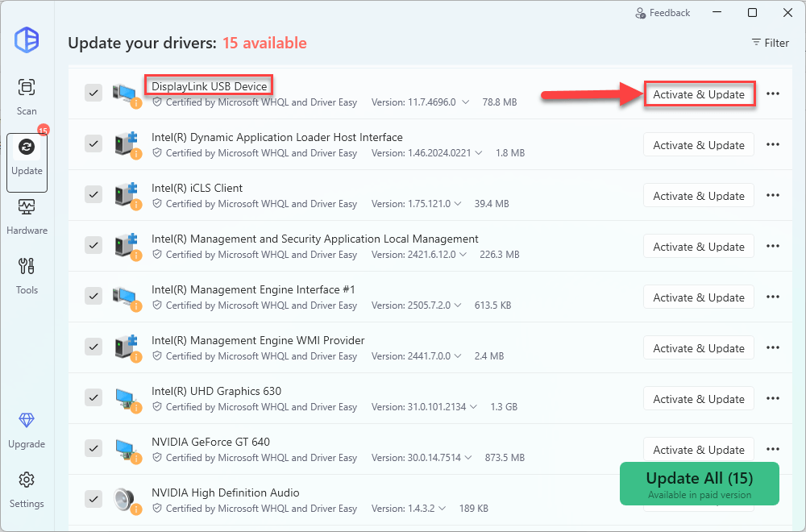The width and height of the screenshot is (806, 532).
Task: Uncheck the DisplayLink USB Device checkbox
Action: pyautogui.click(x=93, y=94)
